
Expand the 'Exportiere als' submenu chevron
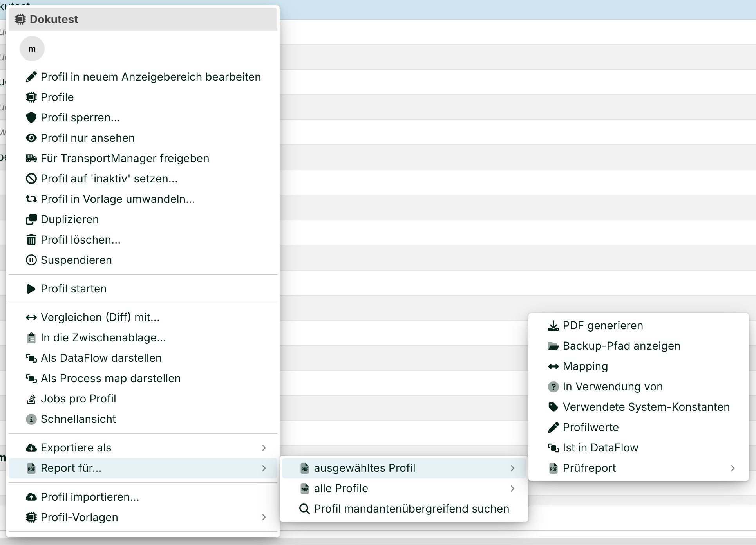[264, 448]
